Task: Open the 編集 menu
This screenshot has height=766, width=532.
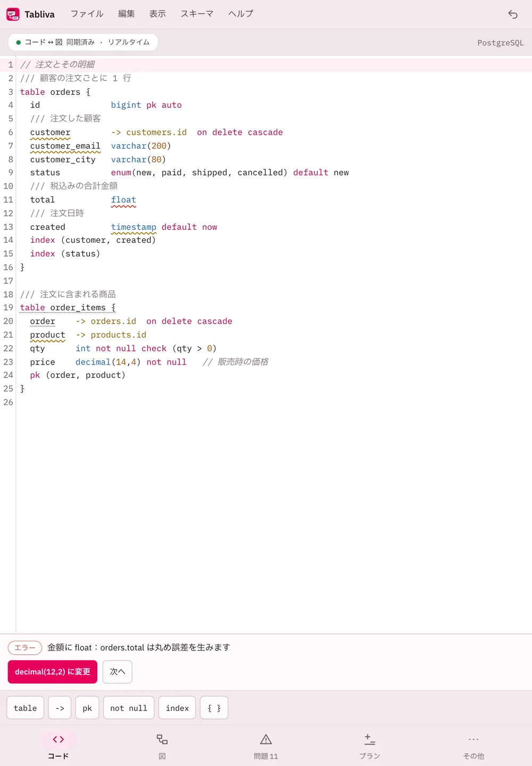Action: click(x=127, y=14)
